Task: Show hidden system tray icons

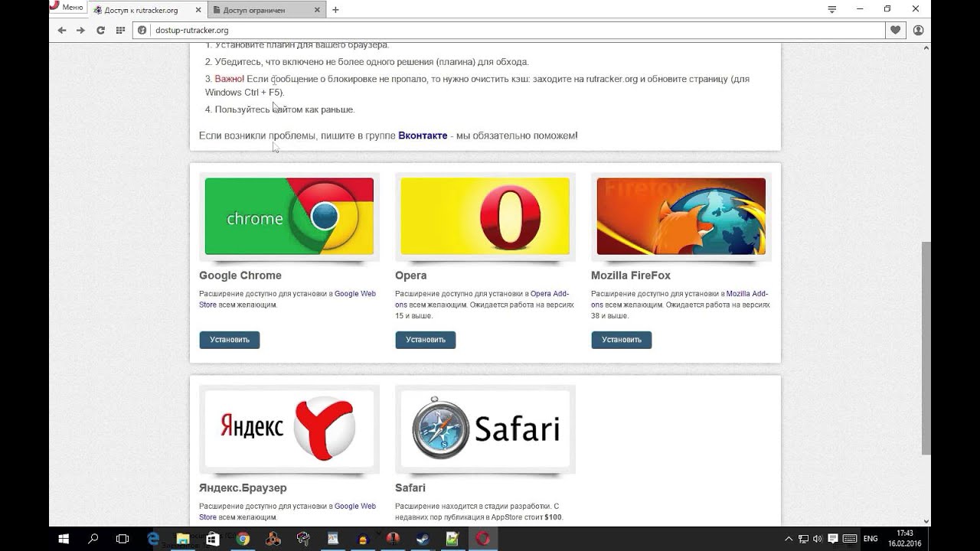Action: click(787, 539)
